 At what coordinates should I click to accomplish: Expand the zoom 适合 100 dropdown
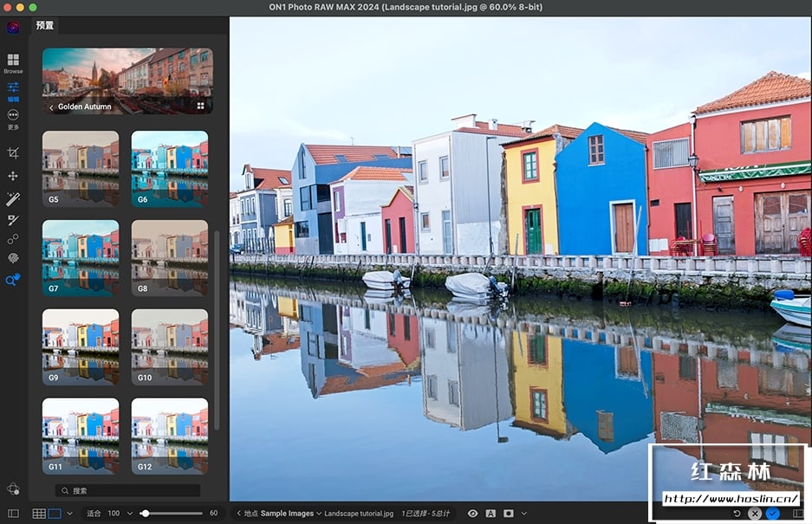130,514
